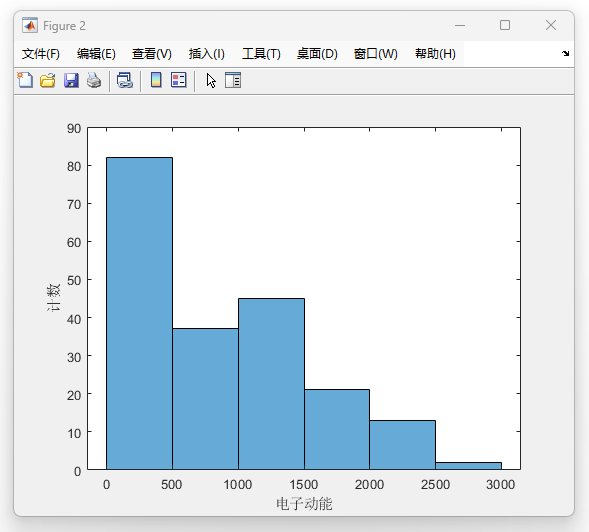Insert a legend using the toolbar icon
Screen dimensions: 589x532
click(x=178, y=80)
